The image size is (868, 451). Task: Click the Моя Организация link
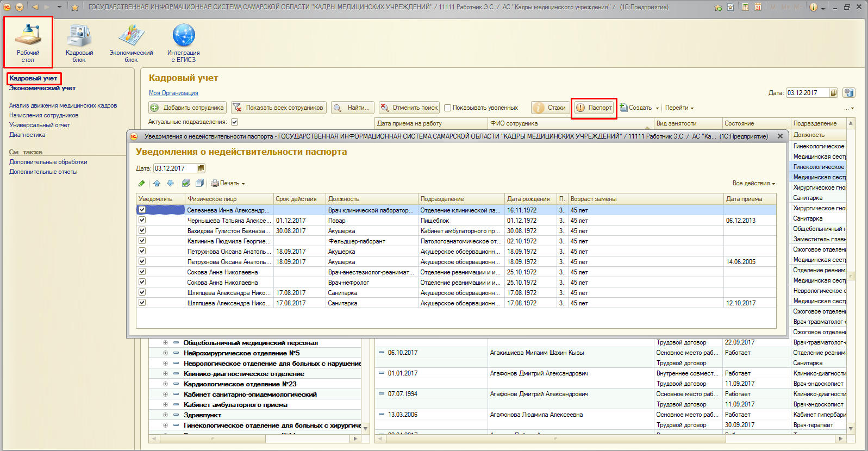(x=173, y=93)
